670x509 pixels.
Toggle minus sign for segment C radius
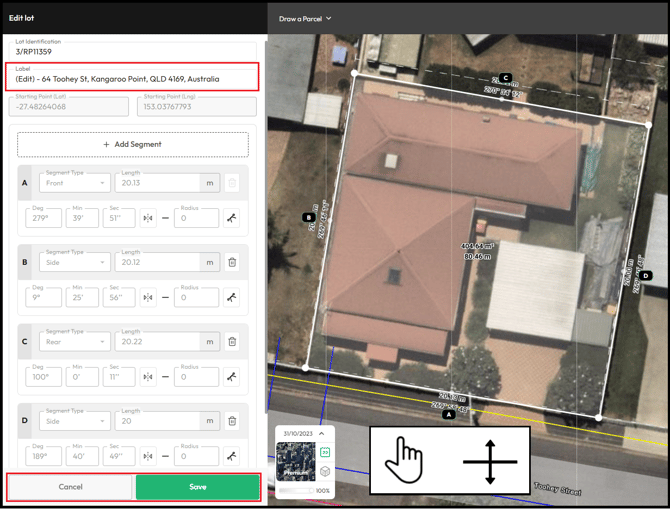[x=165, y=377]
